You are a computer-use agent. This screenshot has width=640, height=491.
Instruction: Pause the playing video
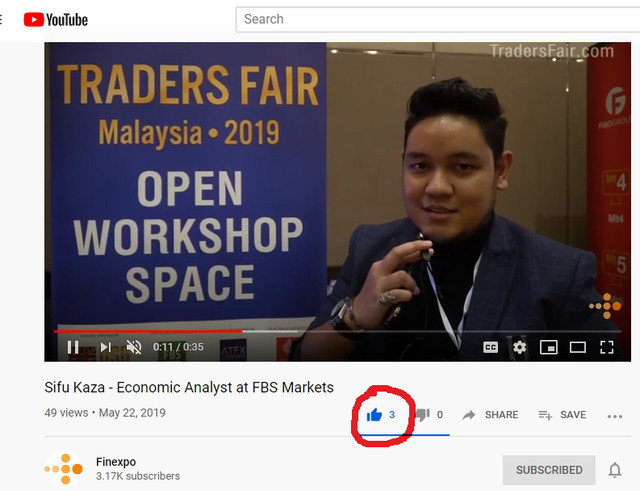point(73,347)
